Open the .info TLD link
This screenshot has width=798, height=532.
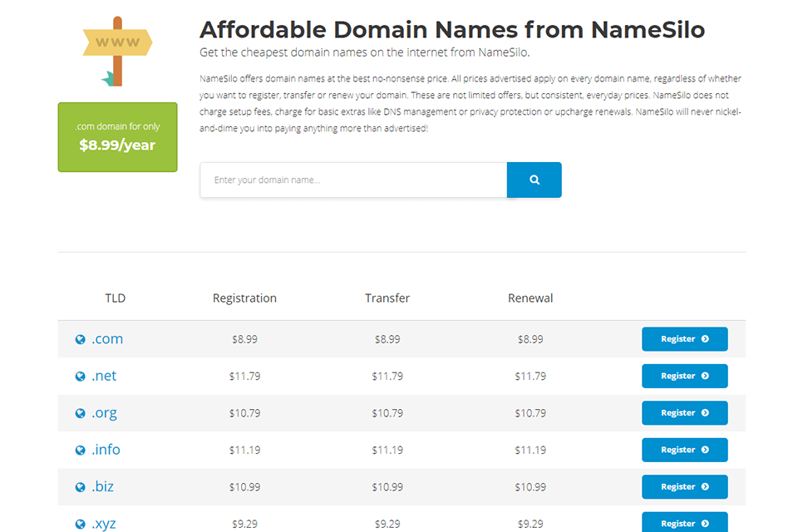(x=106, y=450)
